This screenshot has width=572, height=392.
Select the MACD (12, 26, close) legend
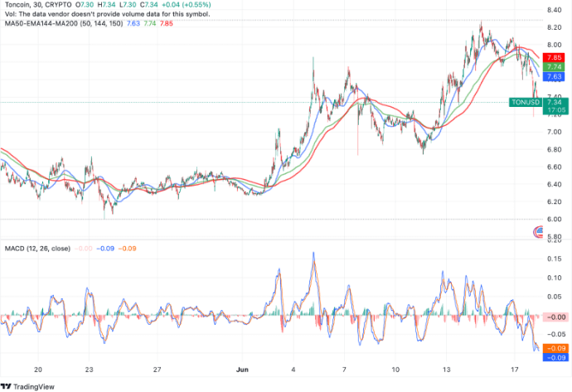(37, 249)
